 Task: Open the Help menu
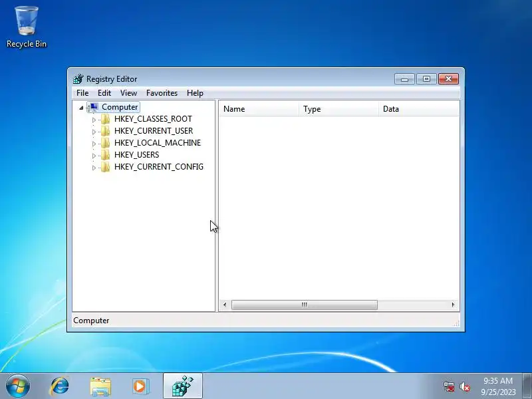(x=195, y=93)
